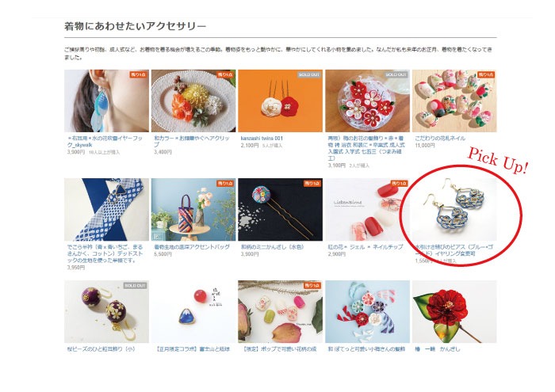The image size is (555, 392).
Task: Open the blue feather ear hook photo
Action: (x=106, y=101)
